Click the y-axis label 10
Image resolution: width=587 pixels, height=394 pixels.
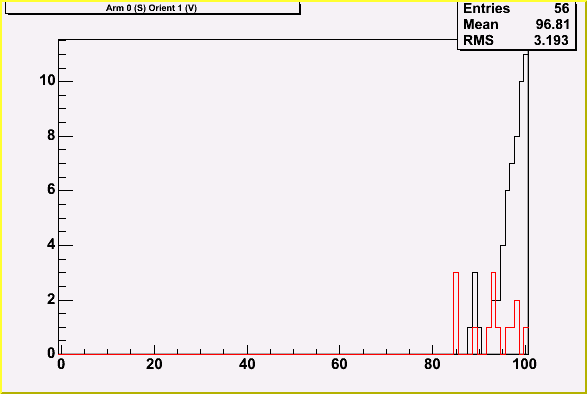[x=48, y=80]
